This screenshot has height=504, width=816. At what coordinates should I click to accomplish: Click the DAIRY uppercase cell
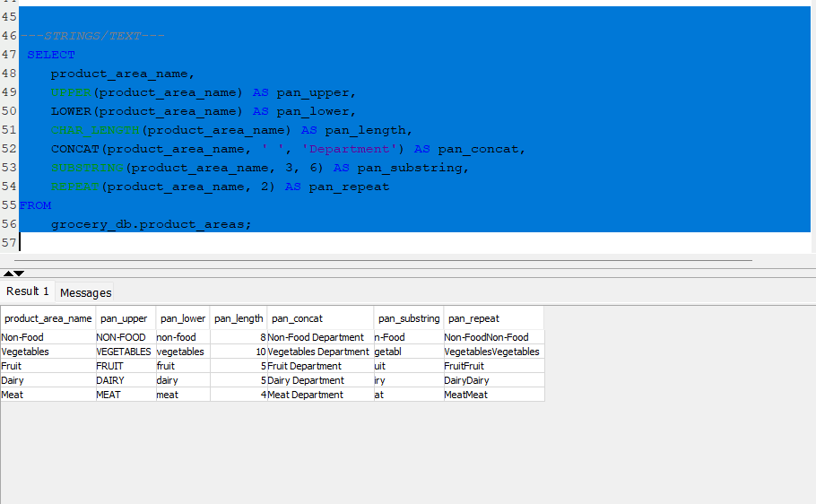click(x=126, y=380)
